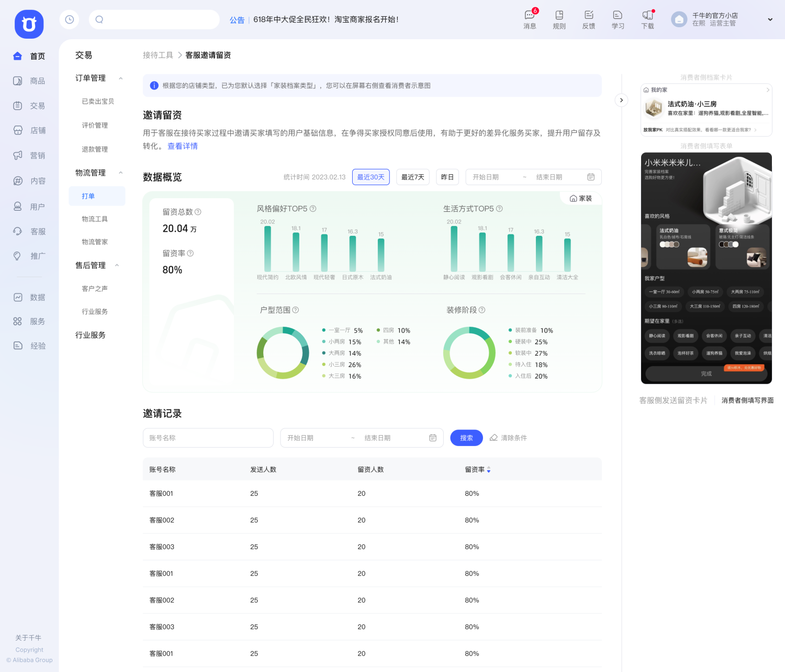The image size is (785, 672).
Task: Collapse 订单管理 menu group
Action: click(x=121, y=78)
